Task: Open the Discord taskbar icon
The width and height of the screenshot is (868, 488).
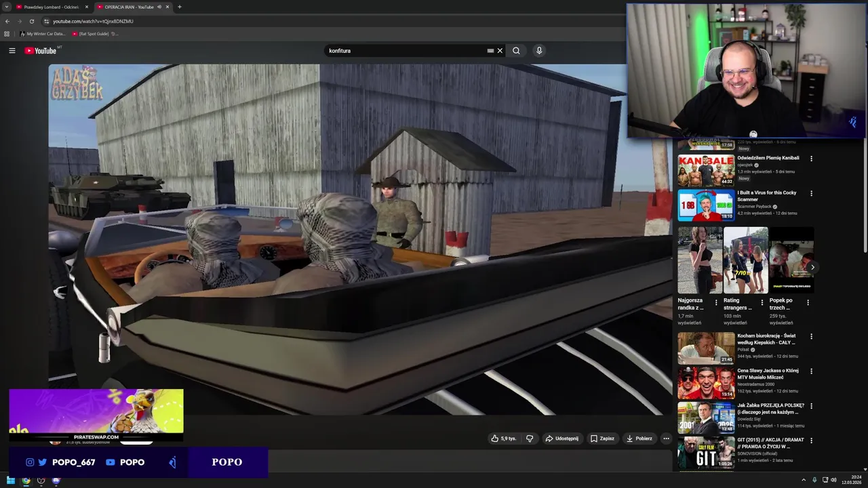Action: (x=56, y=481)
